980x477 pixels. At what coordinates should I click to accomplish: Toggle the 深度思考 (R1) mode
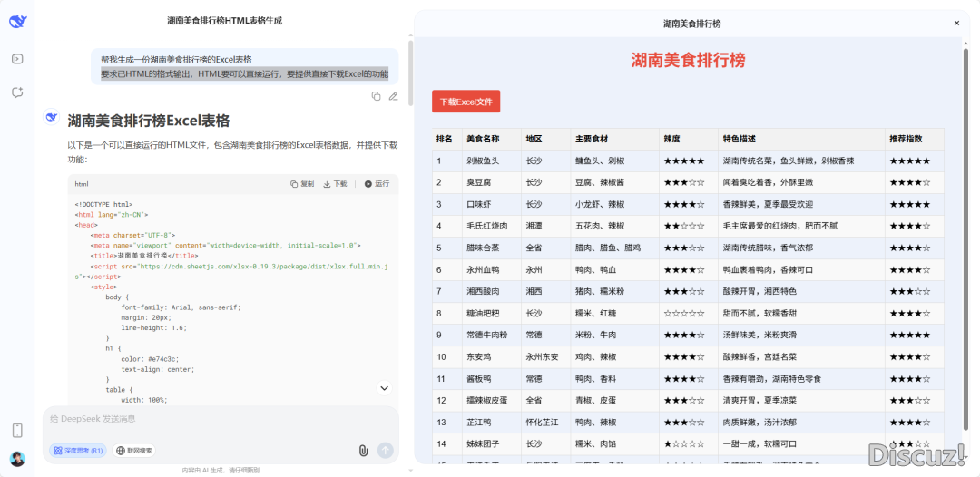click(78, 450)
